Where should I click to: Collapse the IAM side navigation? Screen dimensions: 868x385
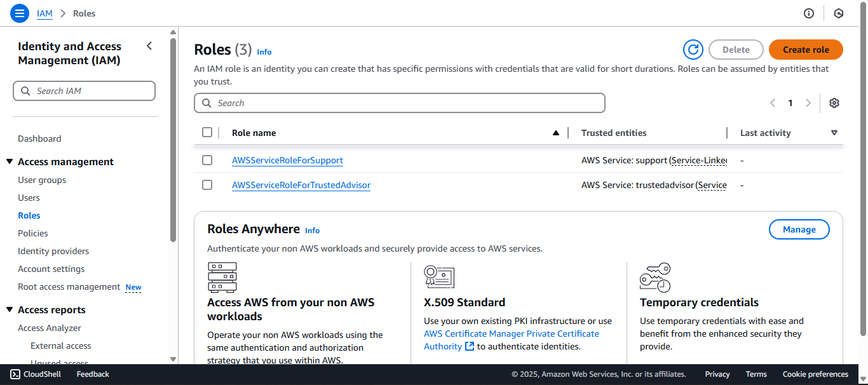(149, 46)
